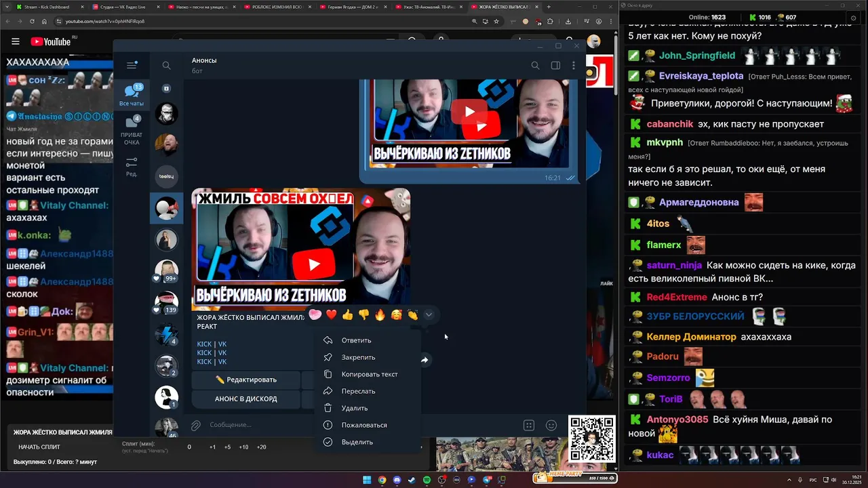The height and width of the screenshot is (488, 868).
Task: Open Steam from the taskbar
Action: [412, 480]
